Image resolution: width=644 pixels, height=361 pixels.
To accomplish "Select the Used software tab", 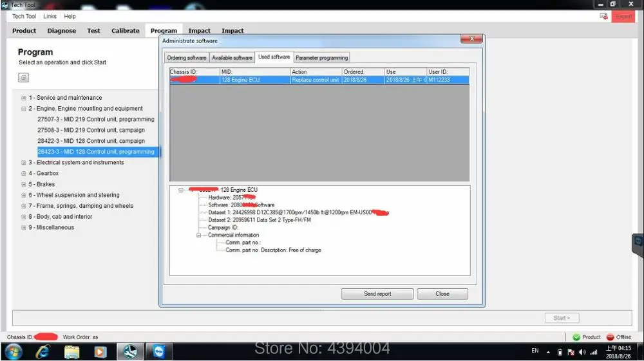I will [274, 57].
